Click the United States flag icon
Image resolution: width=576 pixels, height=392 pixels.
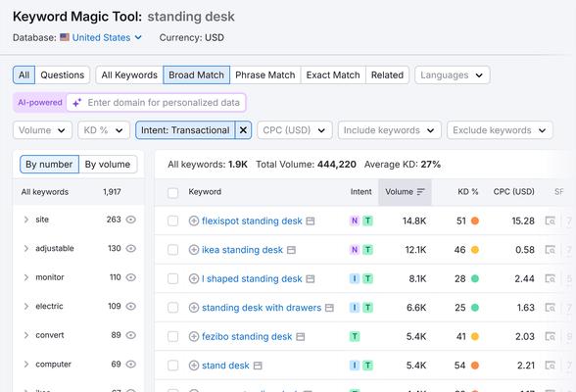(x=65, y=37)
